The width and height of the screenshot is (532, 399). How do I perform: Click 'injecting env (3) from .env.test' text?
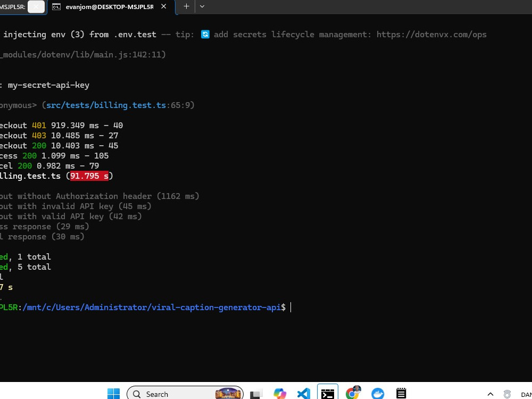coord(80,34)
